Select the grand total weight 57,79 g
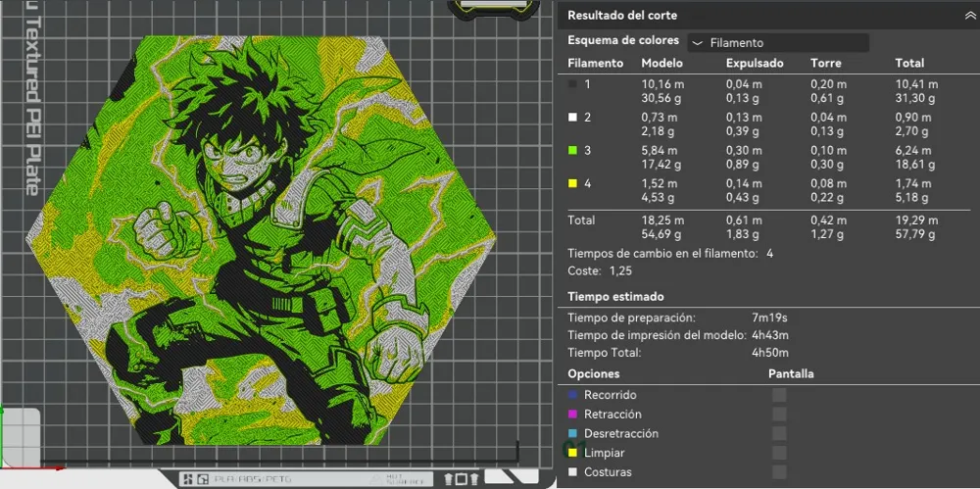 pos(915,234)
